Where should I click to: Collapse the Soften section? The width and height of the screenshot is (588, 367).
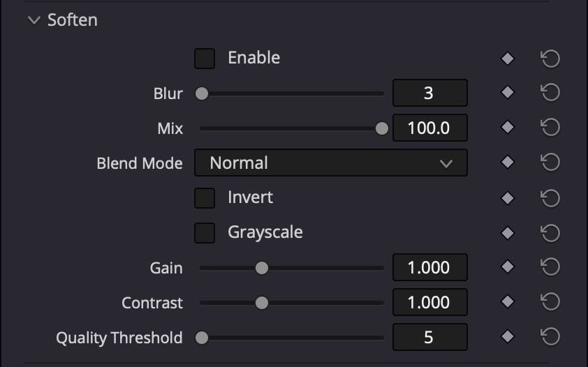(x=34, y=20)
